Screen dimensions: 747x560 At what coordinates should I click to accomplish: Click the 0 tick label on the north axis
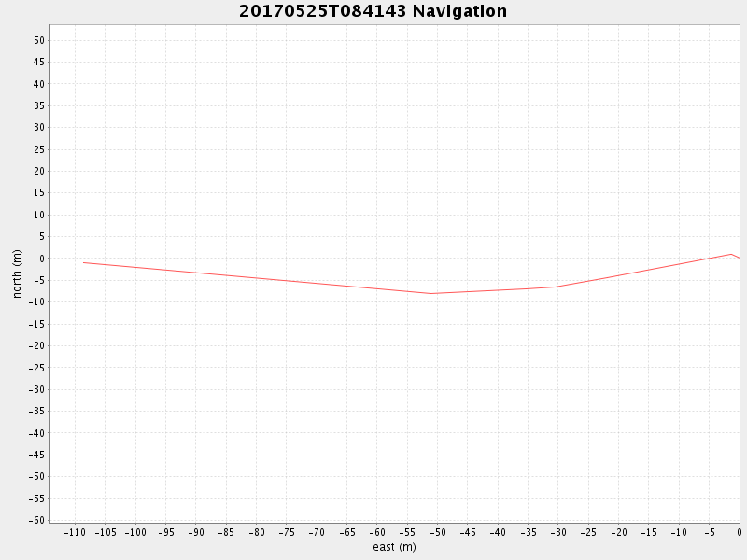click(42, 259)
